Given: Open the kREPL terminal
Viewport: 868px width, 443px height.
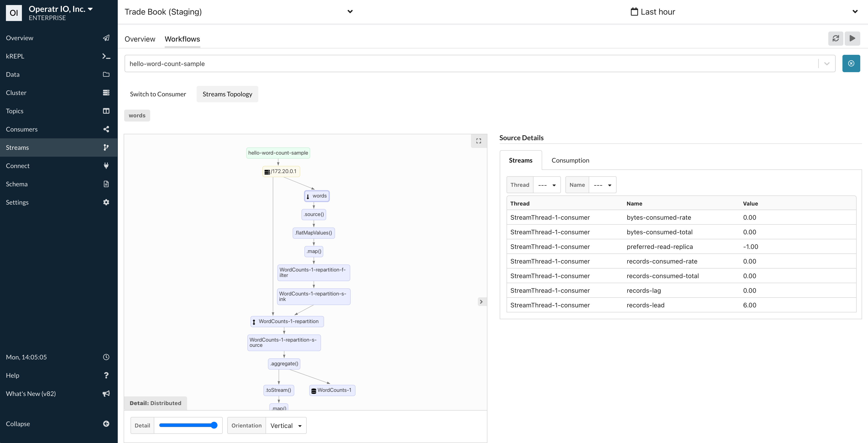Looking at the screenshot, I should coord(15,56).
